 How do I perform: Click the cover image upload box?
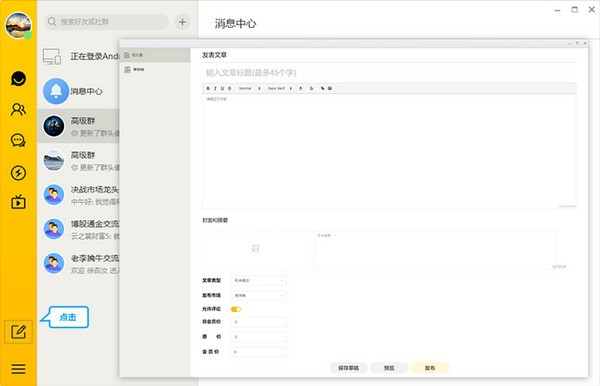tap(256, 249)
